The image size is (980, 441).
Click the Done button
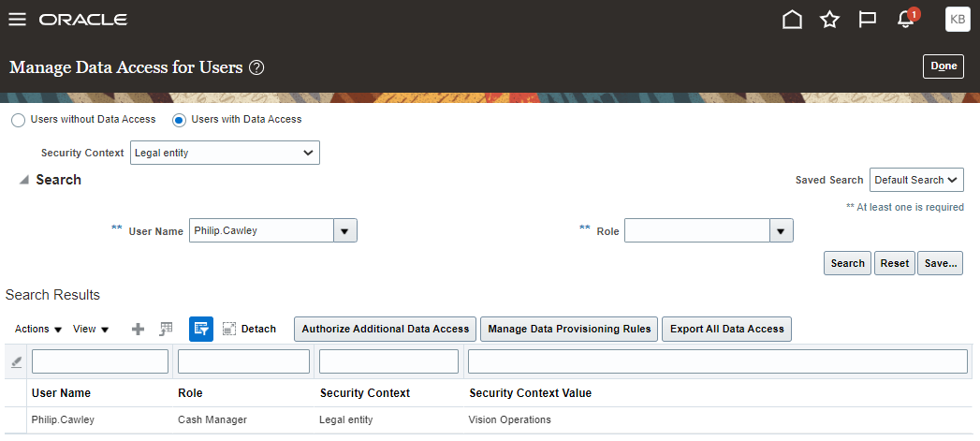coord(943,66)
